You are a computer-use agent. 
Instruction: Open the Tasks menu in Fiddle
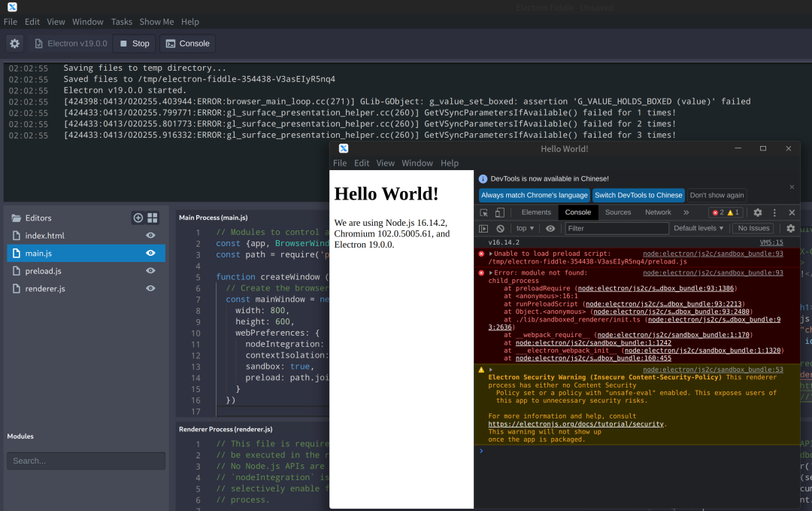[121, 22]
